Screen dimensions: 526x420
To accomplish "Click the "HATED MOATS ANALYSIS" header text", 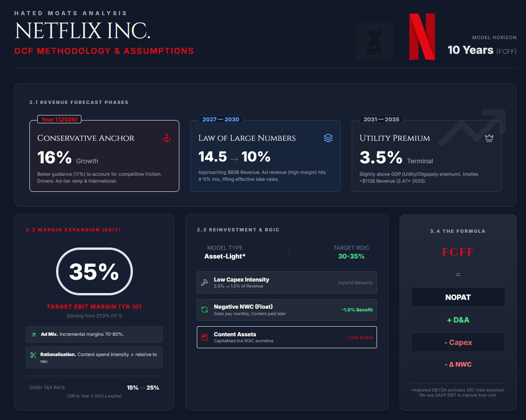I will pyautogui.click(x=70, y=13).
